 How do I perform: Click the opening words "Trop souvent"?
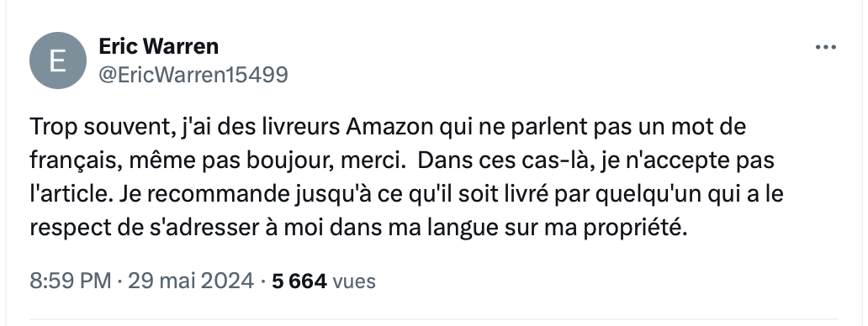point(98,128)
